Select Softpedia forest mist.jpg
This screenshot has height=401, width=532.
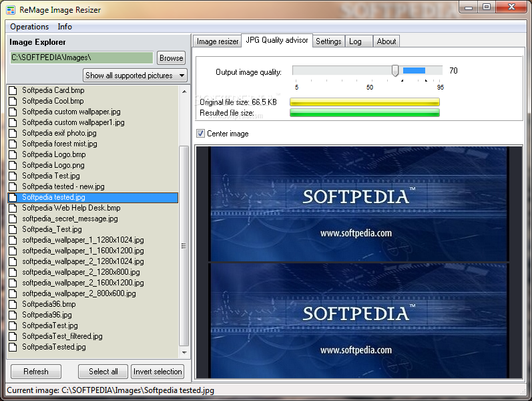[59, 144]
